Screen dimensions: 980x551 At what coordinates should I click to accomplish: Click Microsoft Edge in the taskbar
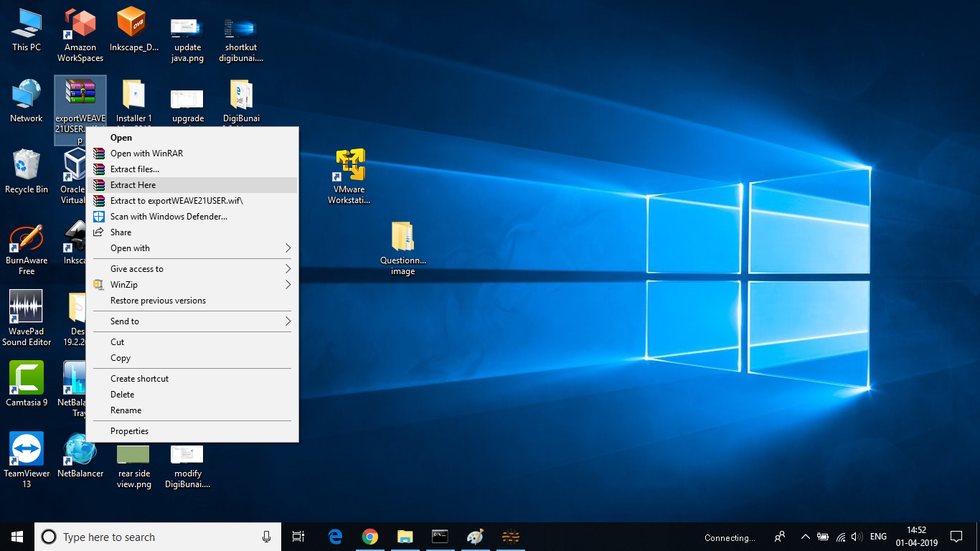click(335, 537)
